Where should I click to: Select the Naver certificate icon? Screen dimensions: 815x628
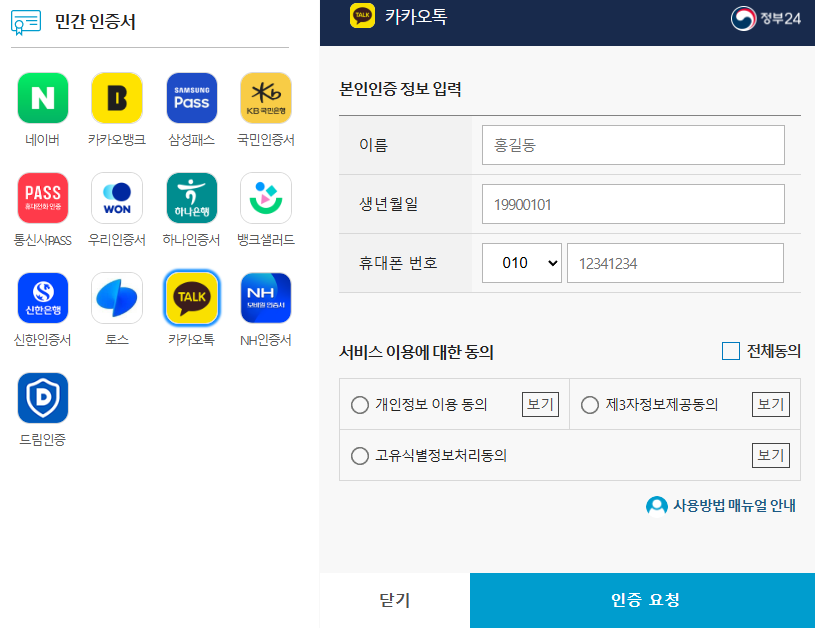pos(43,98)
